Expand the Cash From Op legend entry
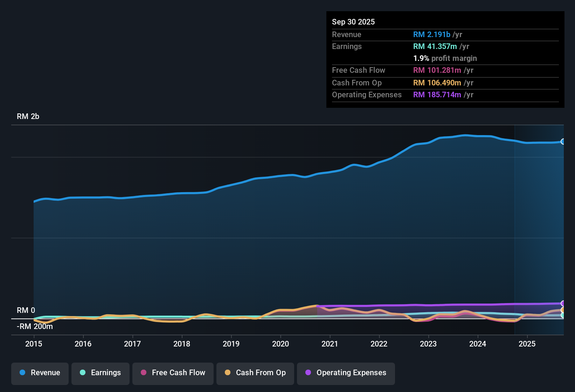The height and width of the screenshot is (392, 575). click(255, 373)
